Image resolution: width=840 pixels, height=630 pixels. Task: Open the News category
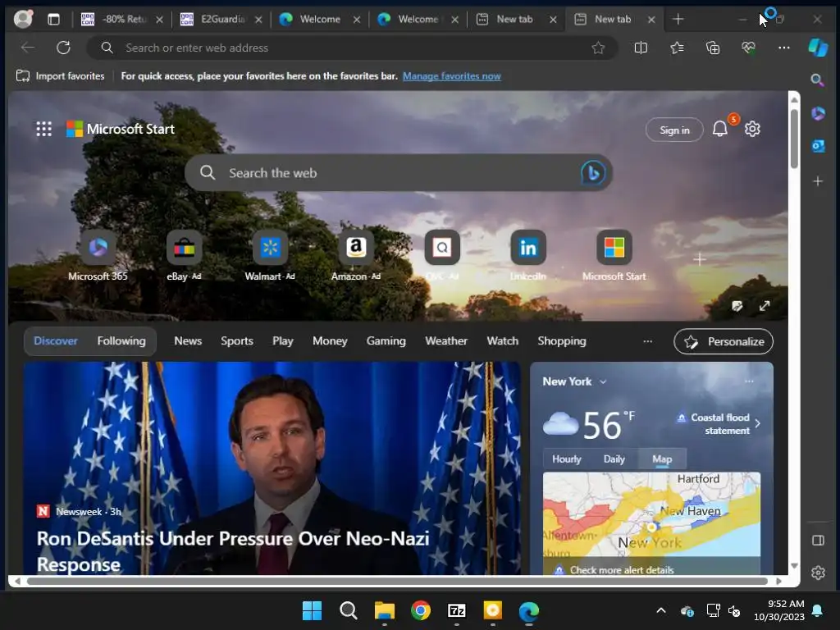188,340
